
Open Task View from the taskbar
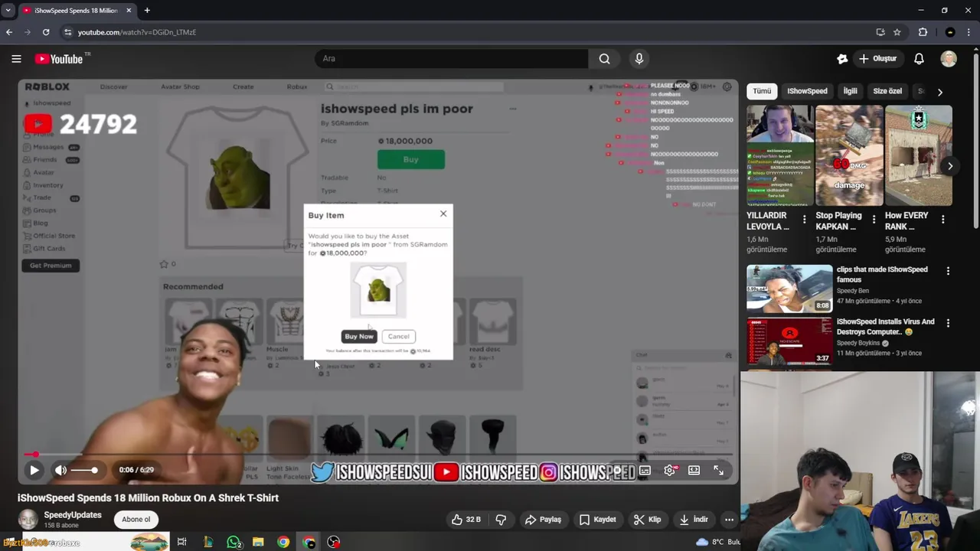pyautogui.click(x=181, y=542)
